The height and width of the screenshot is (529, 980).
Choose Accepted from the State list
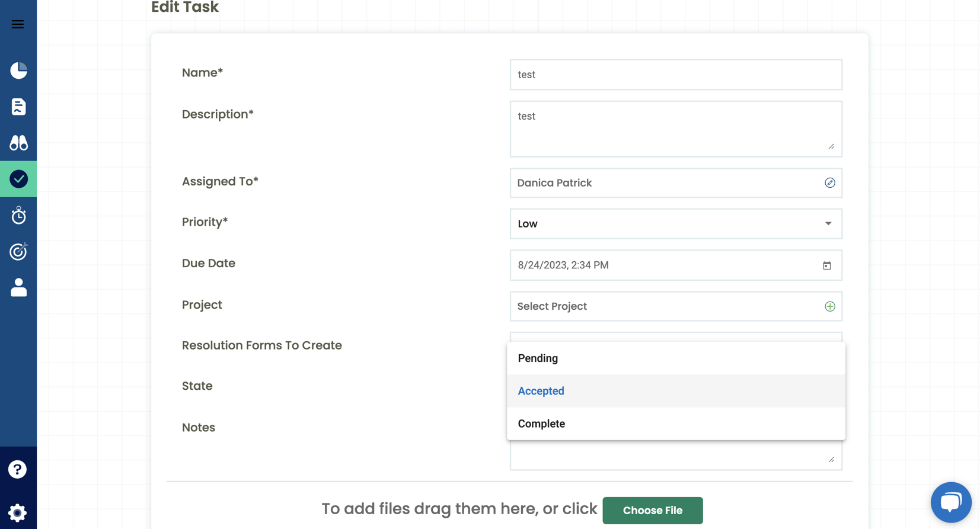click(676, 391)
